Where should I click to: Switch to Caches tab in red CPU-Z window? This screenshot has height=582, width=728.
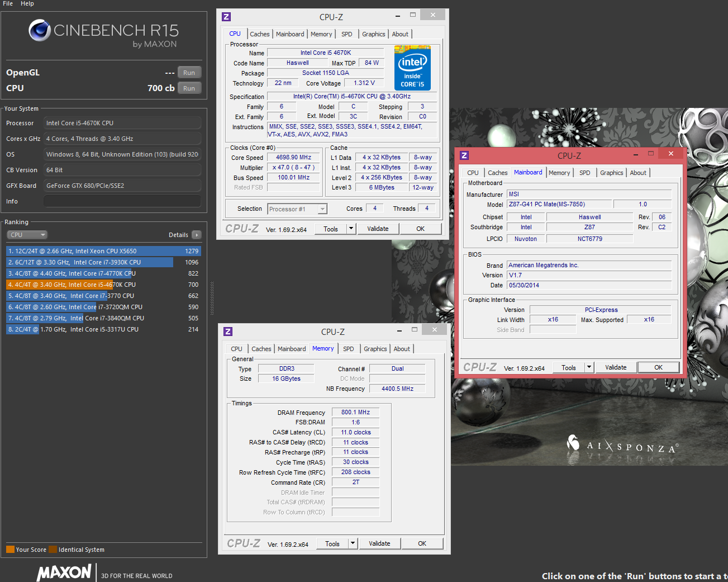coord(498,173)
